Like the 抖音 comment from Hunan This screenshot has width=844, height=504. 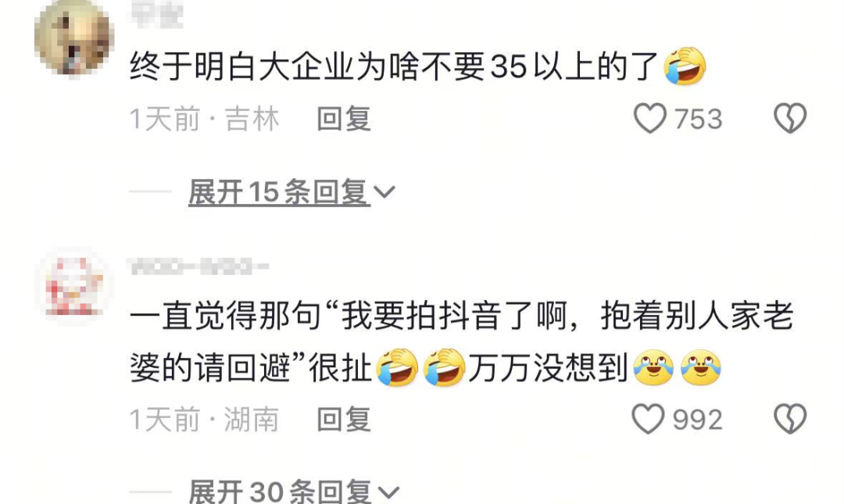coord(648,419)
